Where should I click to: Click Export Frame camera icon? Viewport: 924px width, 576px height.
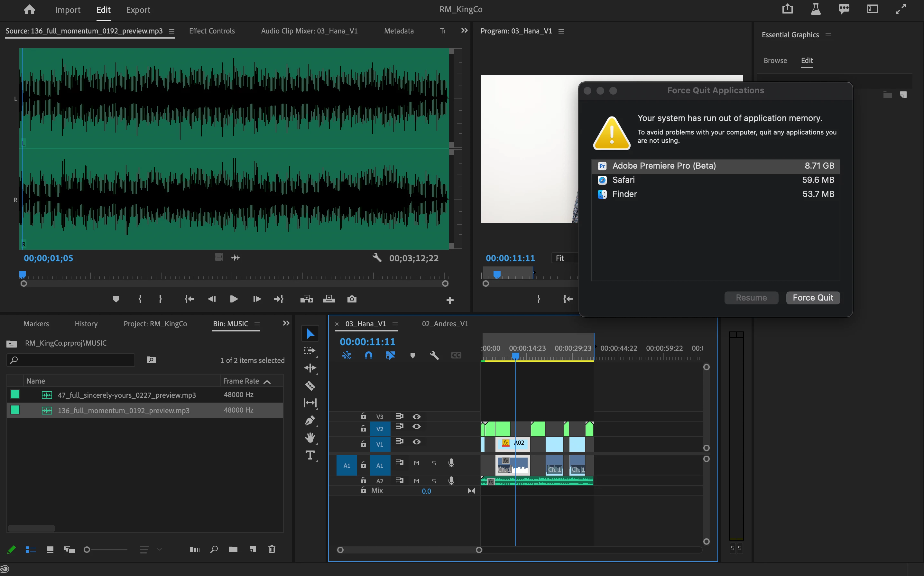tap(352, 299)
